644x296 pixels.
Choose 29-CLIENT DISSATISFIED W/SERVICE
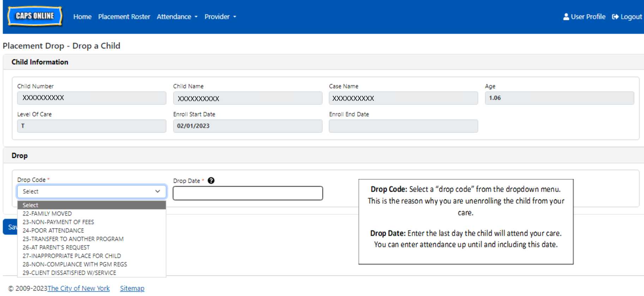pos(69,273)
